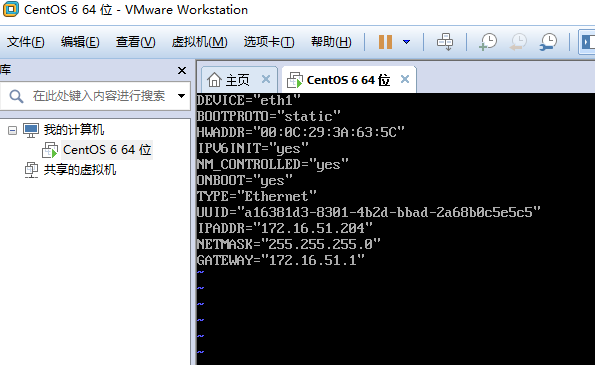Pause the virtual machine with the orange button
Viewport: 595px width, 365px height.
pos(385,42)
